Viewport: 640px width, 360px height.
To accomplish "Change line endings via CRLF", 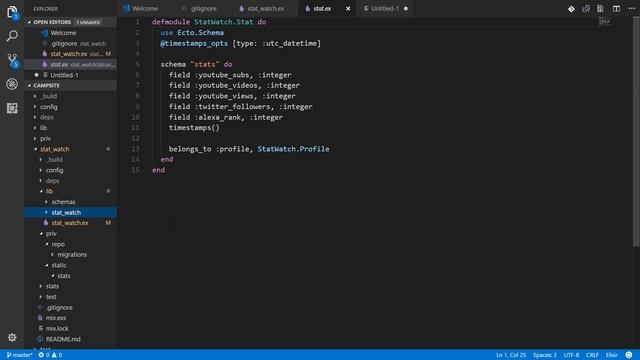I will [592, 355].
